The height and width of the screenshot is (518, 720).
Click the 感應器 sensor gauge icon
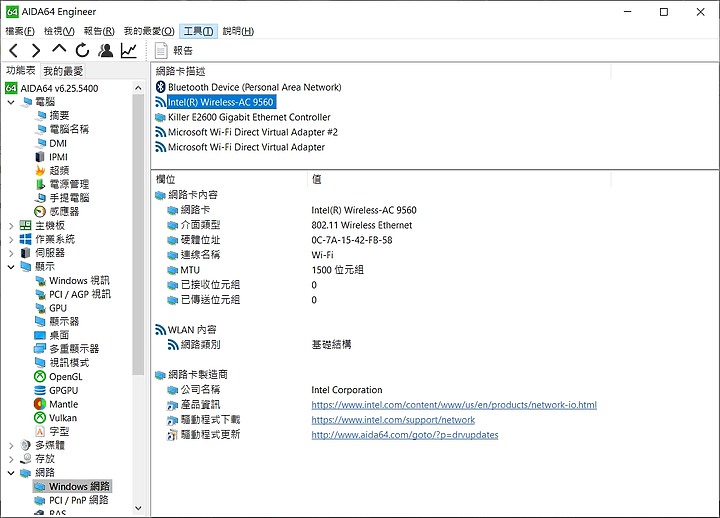pos(40,212)
